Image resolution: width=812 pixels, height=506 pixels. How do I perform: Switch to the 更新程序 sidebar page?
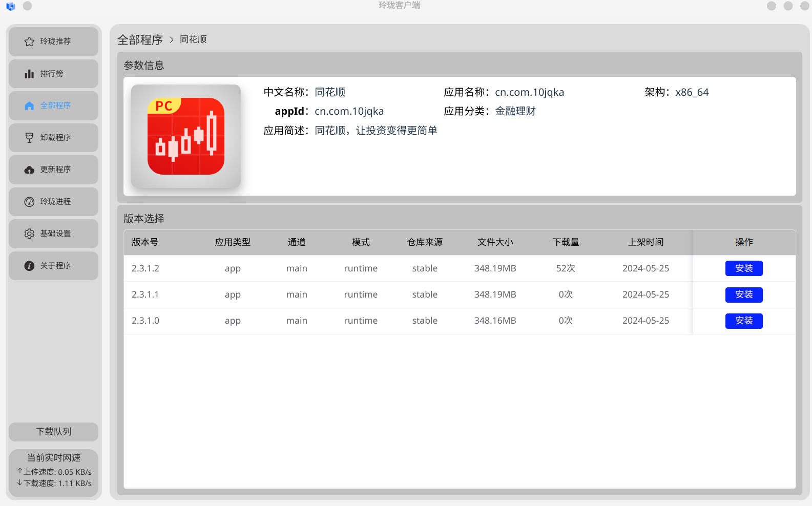click(53, 170)
